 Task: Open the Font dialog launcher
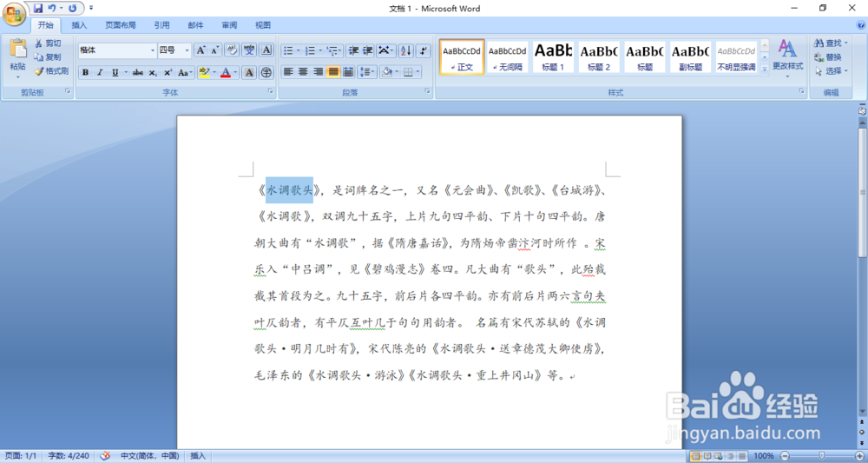click(271, 91)
